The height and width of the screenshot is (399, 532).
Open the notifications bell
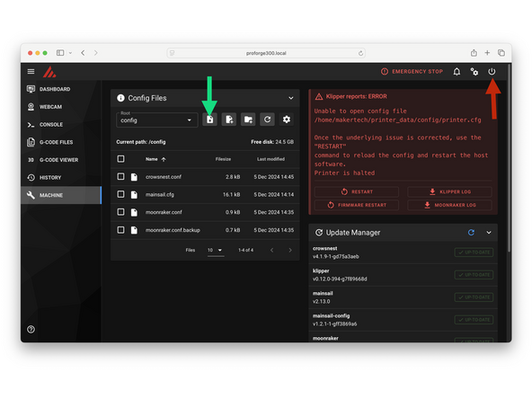[x=457, y=72]
